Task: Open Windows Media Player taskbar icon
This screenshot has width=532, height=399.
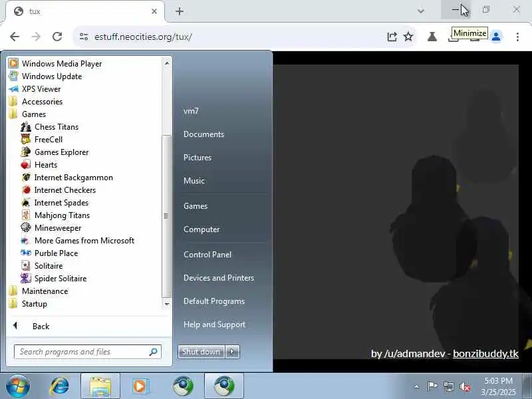Action: pyautogui.click(x=140, y=386)
